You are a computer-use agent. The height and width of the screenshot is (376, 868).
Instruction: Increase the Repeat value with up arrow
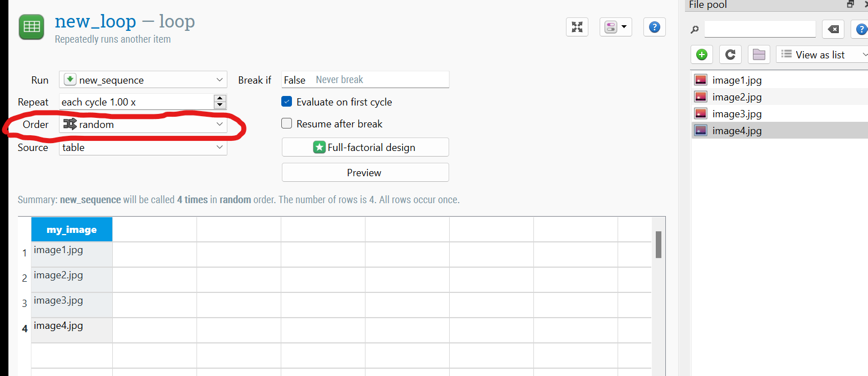(220, 98)
